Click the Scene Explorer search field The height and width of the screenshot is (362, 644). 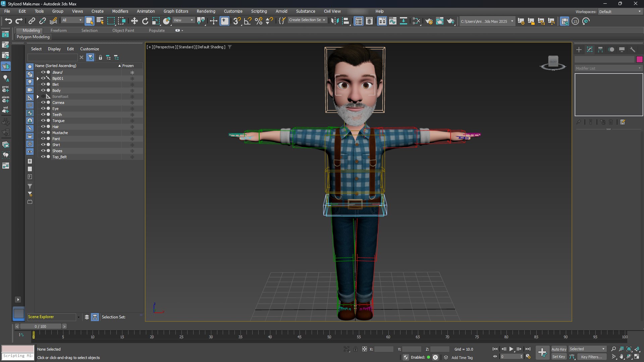click(x=53, y=58)
